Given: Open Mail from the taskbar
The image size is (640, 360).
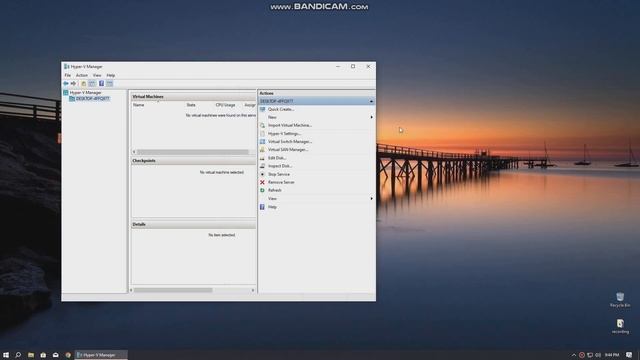Looking at the screenshot, I should [56, 355].
